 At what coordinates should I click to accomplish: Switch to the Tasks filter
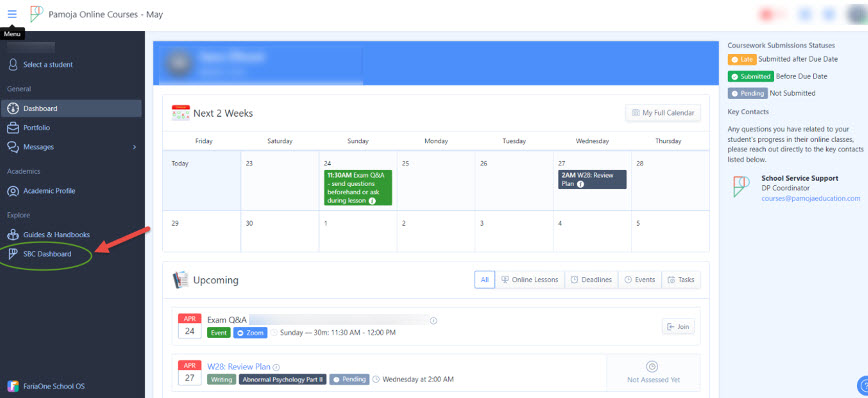click(681, 280)
